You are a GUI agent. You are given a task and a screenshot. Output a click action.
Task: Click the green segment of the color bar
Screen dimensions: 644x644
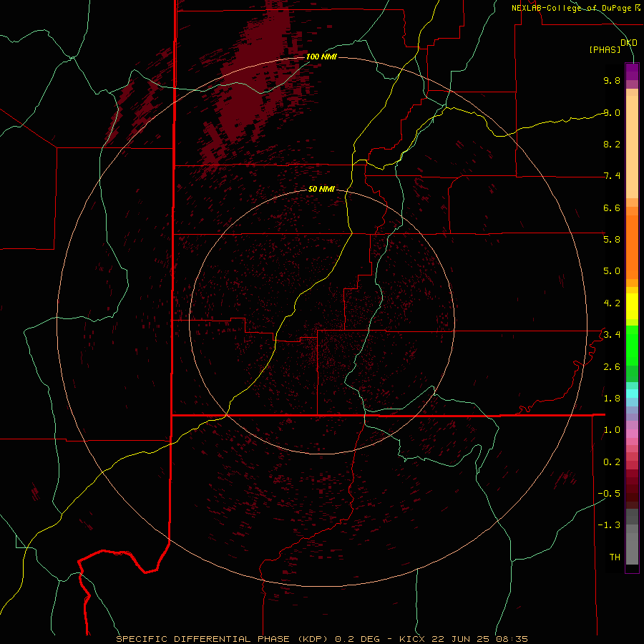(632, 345)
